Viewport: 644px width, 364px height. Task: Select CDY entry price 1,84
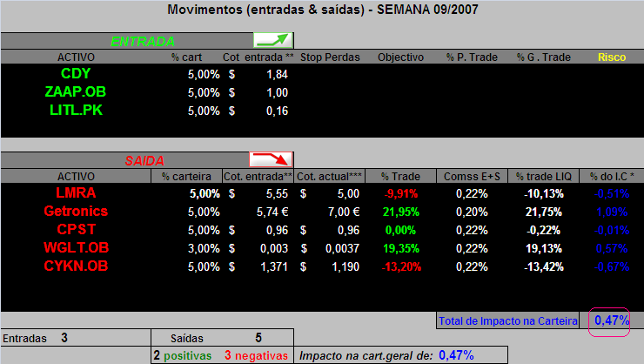point(277,74)
